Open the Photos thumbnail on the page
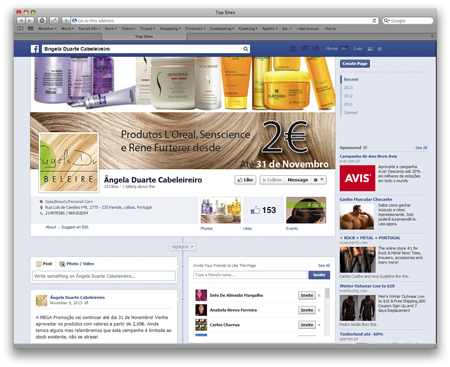 coord(221,210)
